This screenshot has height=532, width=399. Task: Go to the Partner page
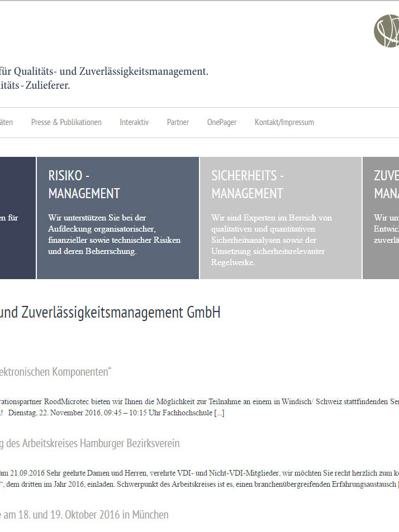point(178,122)
